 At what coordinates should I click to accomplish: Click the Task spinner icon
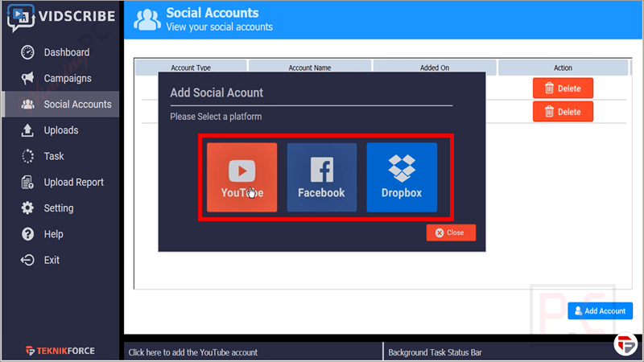(27, 156)
